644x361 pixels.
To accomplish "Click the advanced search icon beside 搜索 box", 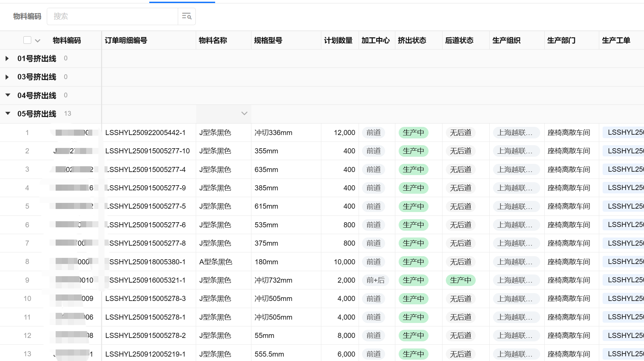I will pyautogui.click(x=187, y=16).
